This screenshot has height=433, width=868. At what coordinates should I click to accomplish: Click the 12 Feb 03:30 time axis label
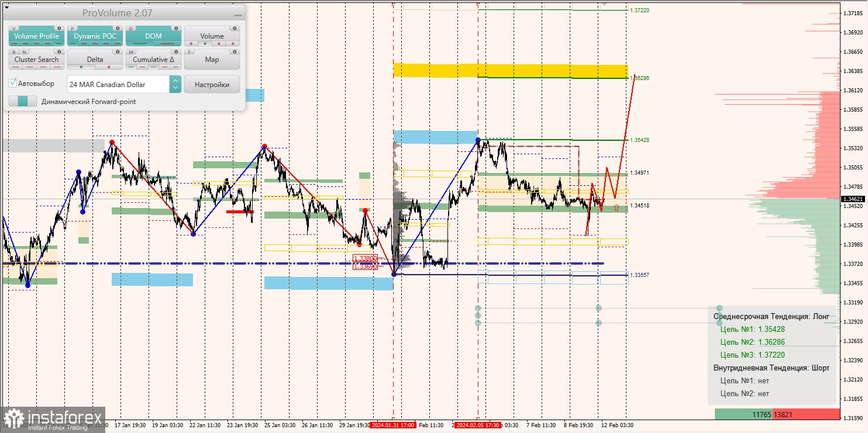tap(618, 425)
